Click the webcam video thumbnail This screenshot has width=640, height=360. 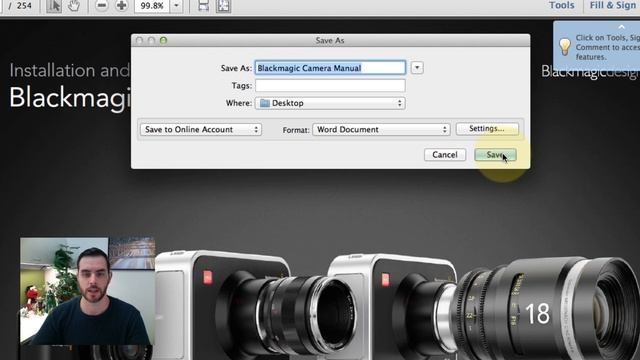click(x=88, y=291)
